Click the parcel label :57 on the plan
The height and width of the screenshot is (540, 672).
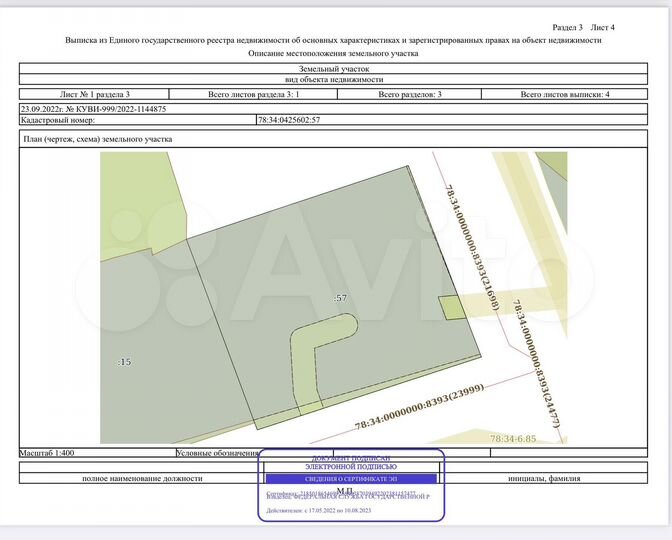point(340,299)
